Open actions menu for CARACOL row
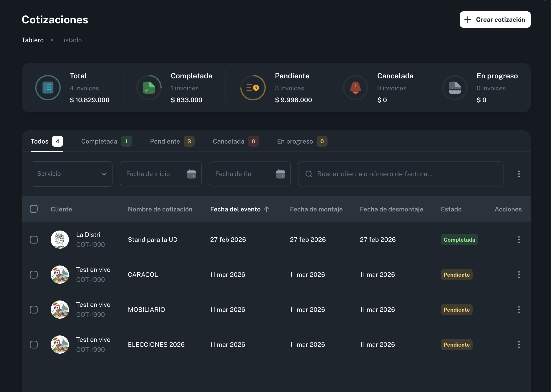Viewport: 551px width, 392px height. 519,275
